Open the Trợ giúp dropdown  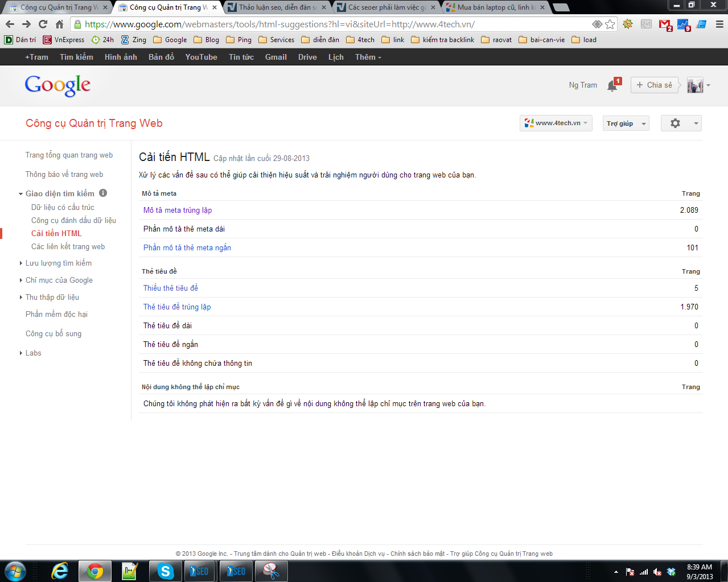pos(626,123)
